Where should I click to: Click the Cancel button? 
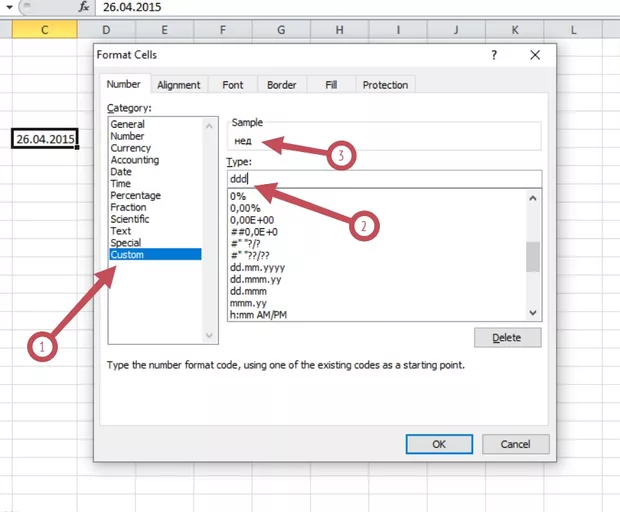point(516,444)
